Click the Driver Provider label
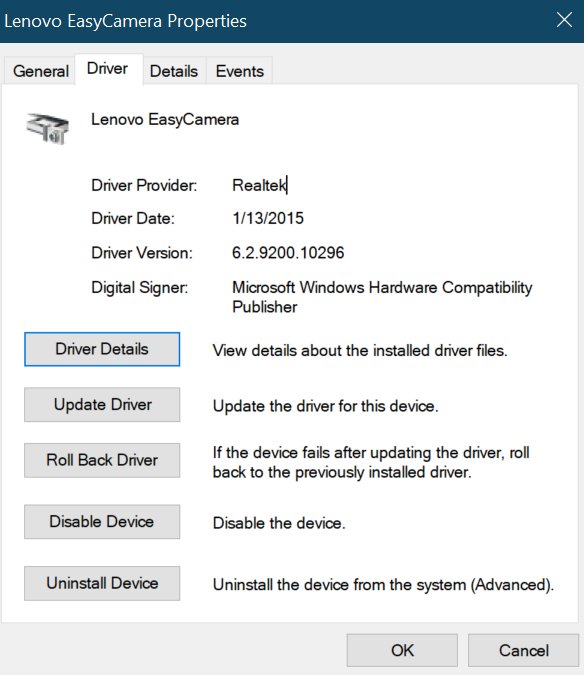 tap(144, 185)
